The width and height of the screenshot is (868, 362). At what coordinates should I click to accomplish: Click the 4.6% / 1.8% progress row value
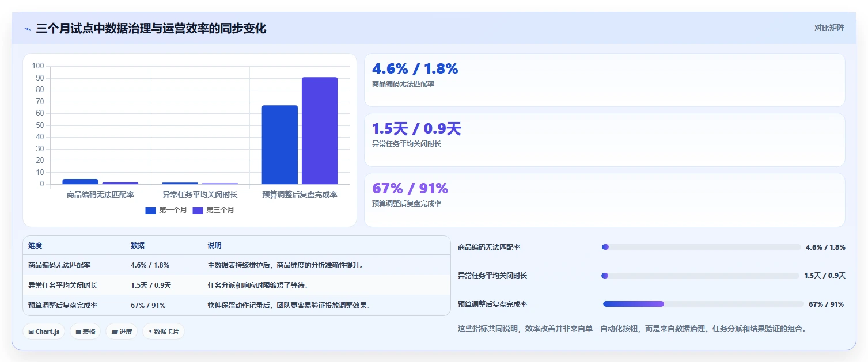pyautogui.click(x=825, y=247)
